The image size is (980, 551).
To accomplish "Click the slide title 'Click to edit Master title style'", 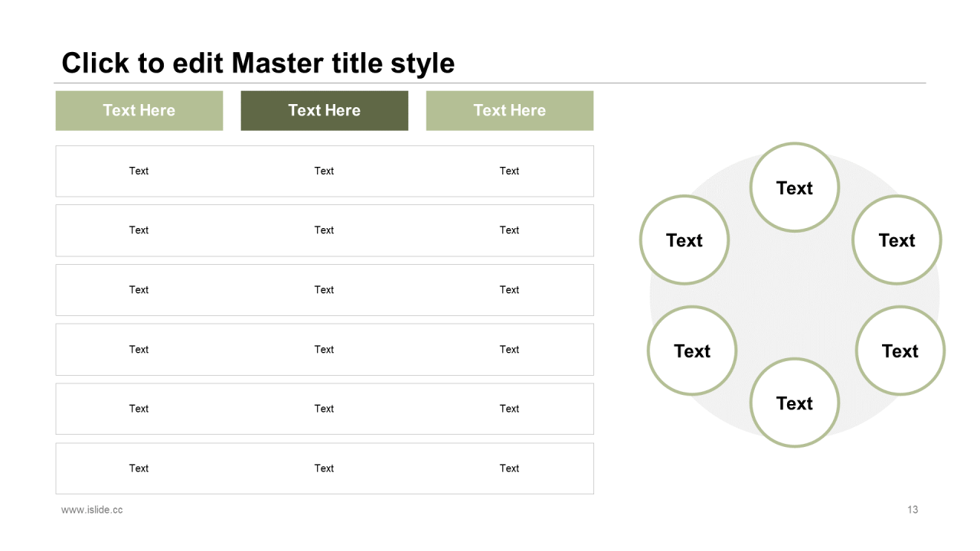I will (258, 63).
